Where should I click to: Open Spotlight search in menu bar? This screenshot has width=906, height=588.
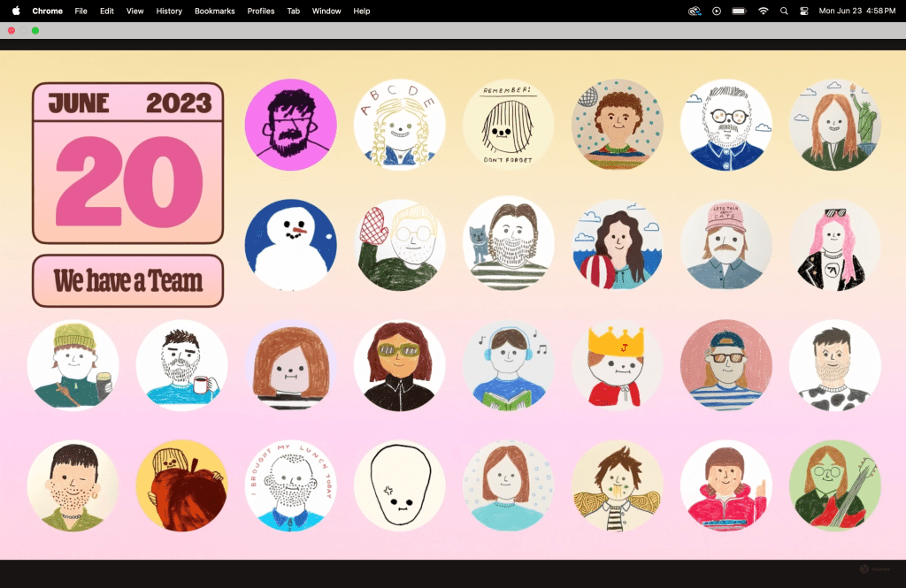click(784, 11)
